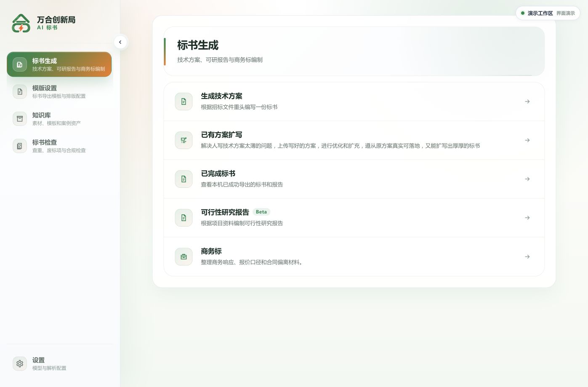Click the 演示工作区 workspace badge
This screenshot has height=387, width=588.
548,13
